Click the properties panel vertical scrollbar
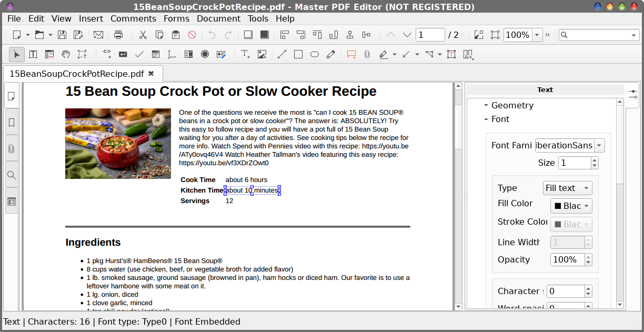Image resolution: width=644 pixels, height=332 pixels. (620, 204)
